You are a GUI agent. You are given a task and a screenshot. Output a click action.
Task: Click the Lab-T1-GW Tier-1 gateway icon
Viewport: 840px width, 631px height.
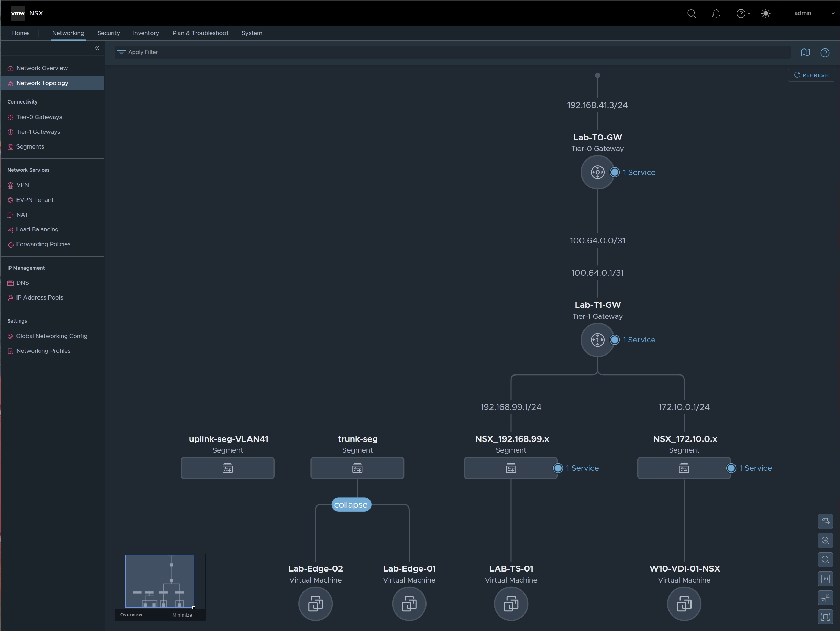pyautogui.click(x=597, y=340)
